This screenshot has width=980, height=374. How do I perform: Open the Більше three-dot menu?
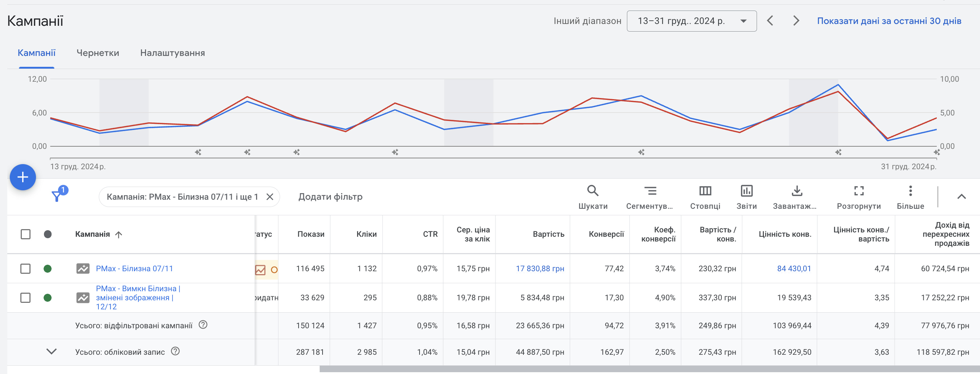[910, 191]
